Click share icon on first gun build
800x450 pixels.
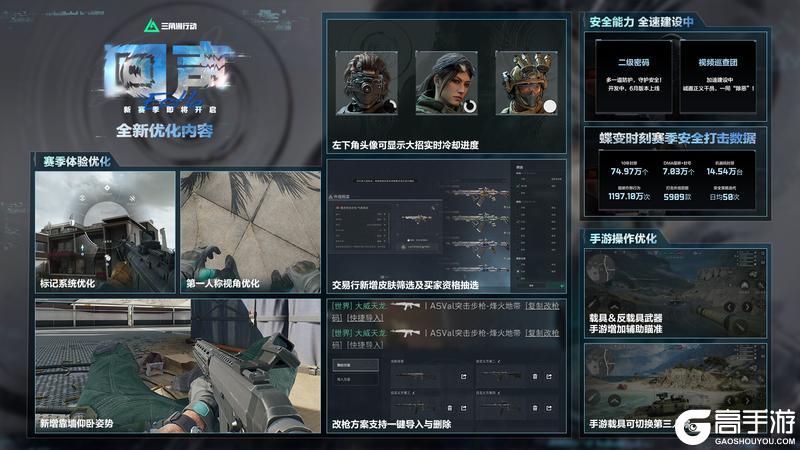click(x=465, y=376)
